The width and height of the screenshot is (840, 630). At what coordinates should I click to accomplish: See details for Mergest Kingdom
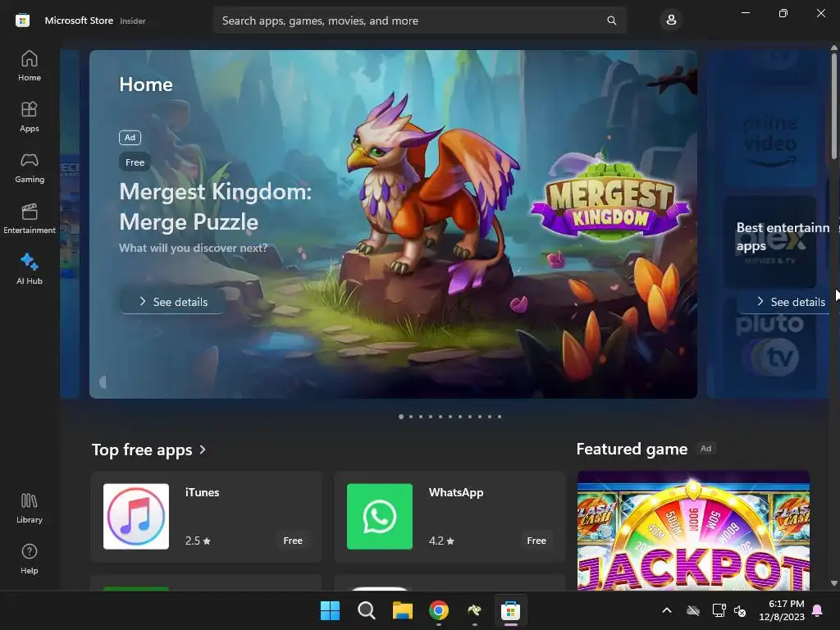point(172,302)
